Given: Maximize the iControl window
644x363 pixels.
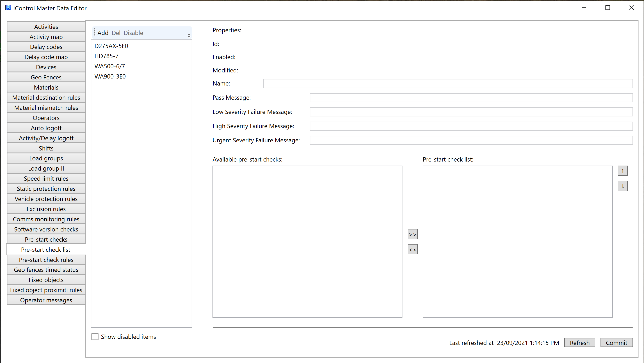Looking at the screenshot, I should pos(607,8).
